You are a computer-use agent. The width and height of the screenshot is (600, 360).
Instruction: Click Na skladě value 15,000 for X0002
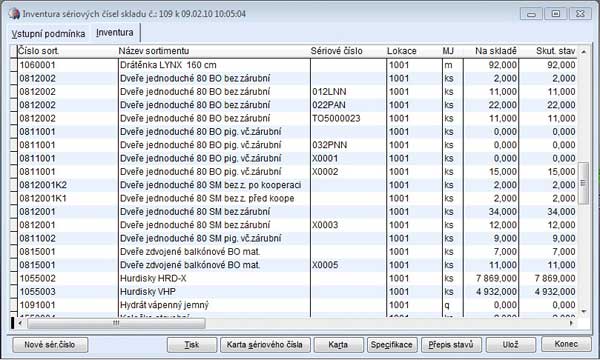[491, 172]
